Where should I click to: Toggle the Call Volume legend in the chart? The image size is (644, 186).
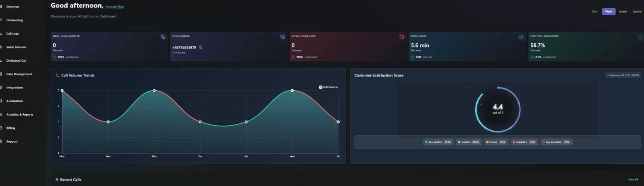tap(328, 87)
